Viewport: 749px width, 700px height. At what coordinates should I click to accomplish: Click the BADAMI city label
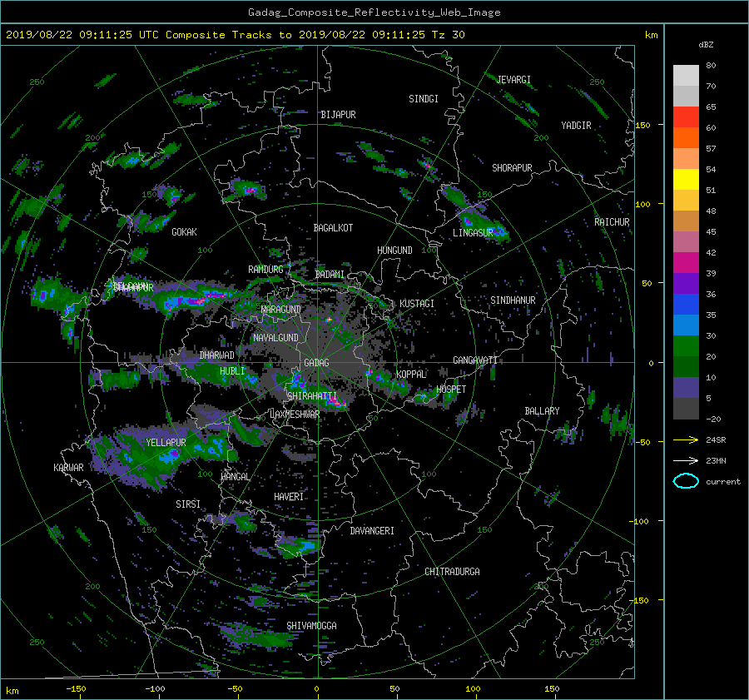(x=330, y=275)
